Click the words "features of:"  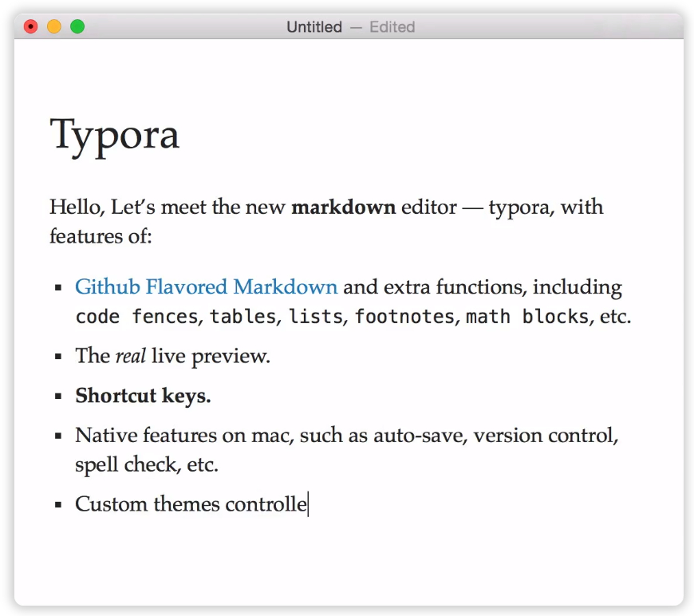click(x=101, y=236)
